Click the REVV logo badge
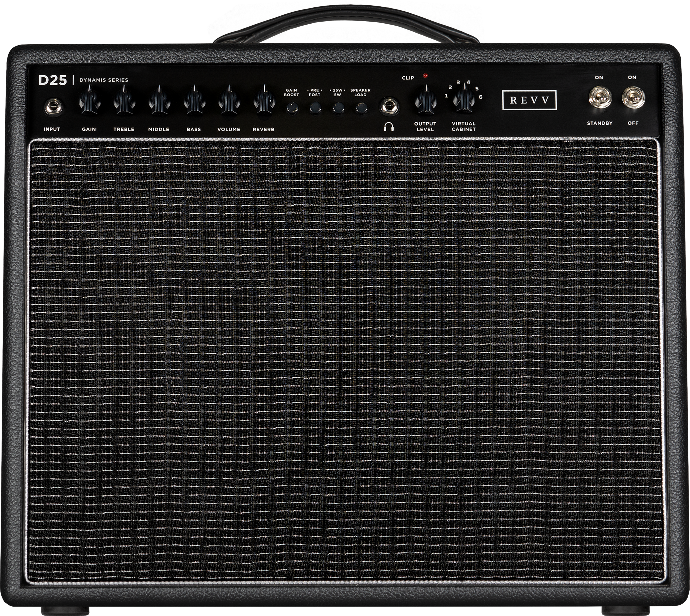Image resolution: width=690 pixels, height=616 pixels. coord(529,101)
